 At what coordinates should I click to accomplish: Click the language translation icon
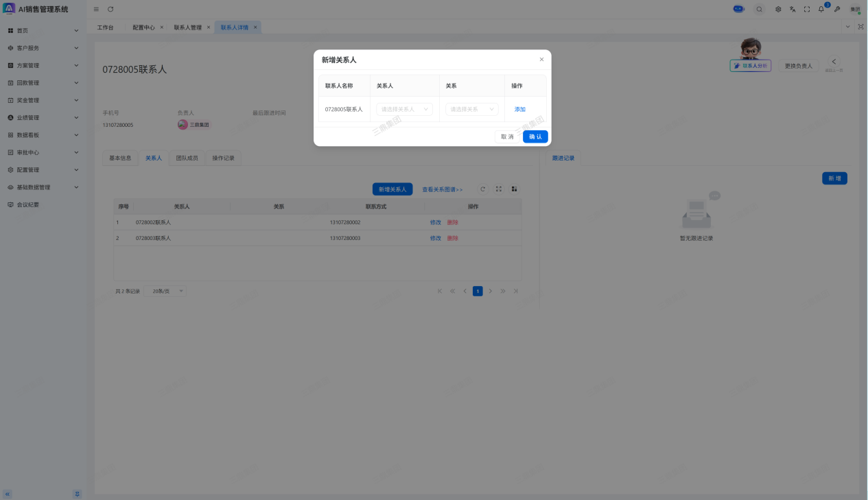tap(793, 9)
